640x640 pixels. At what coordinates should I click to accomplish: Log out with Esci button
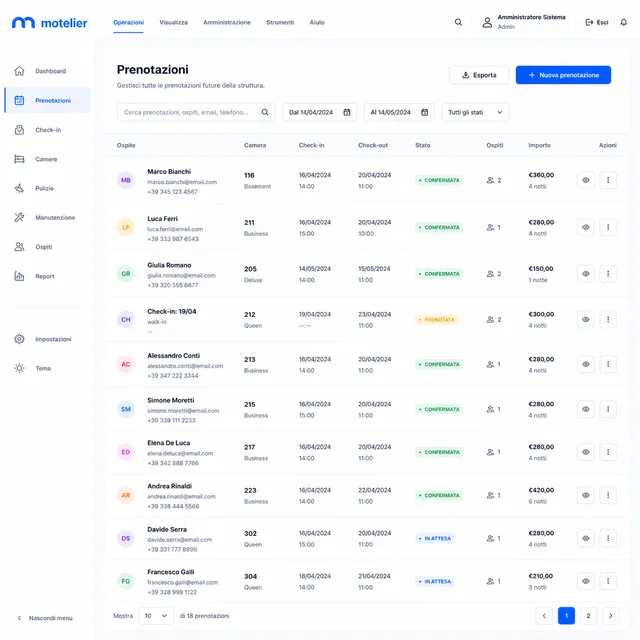(597, 22)
